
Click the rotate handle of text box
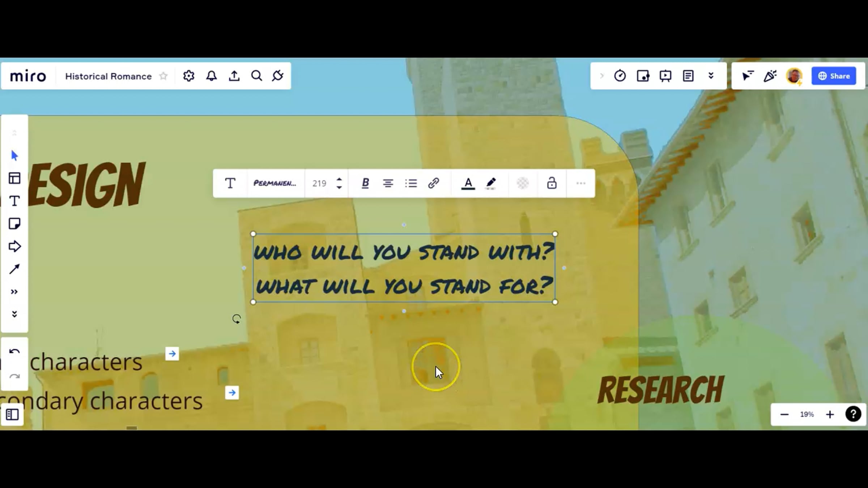click(237, 319)
